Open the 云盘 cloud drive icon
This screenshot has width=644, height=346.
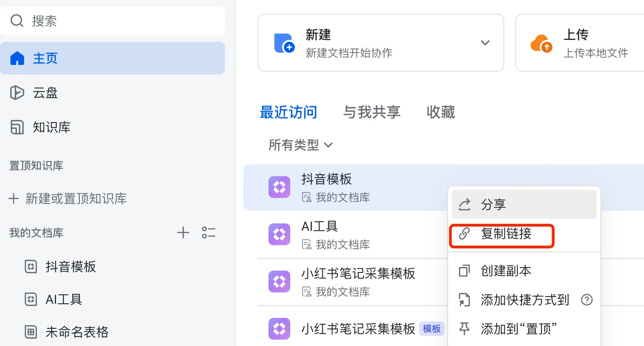[x=17, y=93]
